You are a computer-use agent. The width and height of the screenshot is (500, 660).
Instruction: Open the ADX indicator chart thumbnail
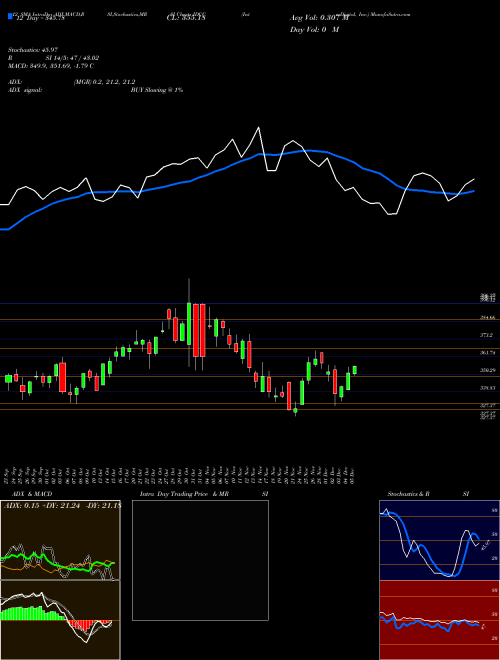[x=60, y=540]
